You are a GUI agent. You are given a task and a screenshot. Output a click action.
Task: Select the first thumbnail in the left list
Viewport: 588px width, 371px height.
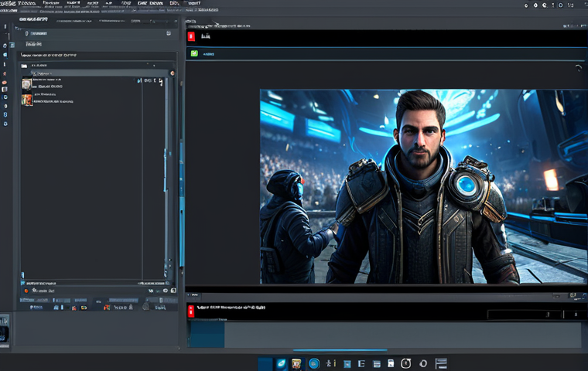point(27,84)
